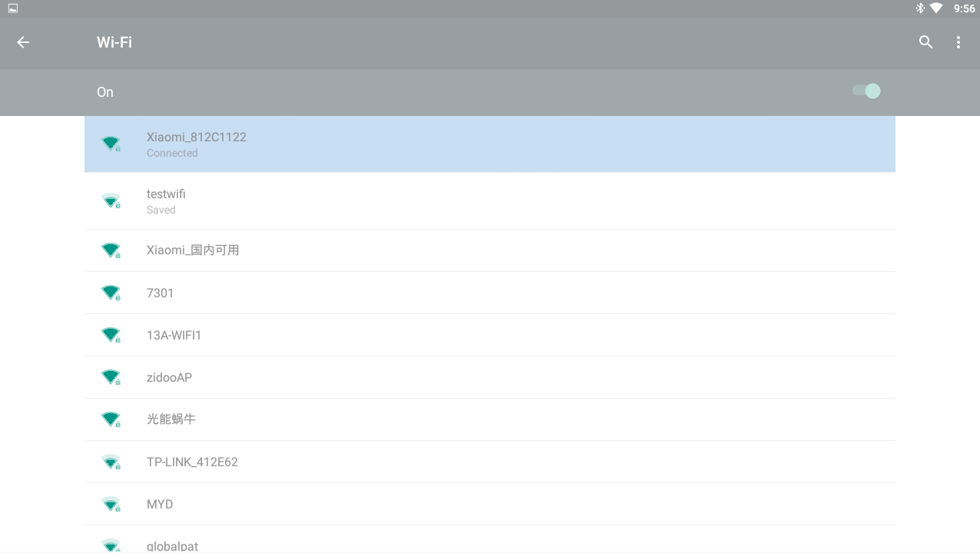Open the picture notification icon in status bar
980x553 pixels.
pyautogui.click(x=13, y=8)
